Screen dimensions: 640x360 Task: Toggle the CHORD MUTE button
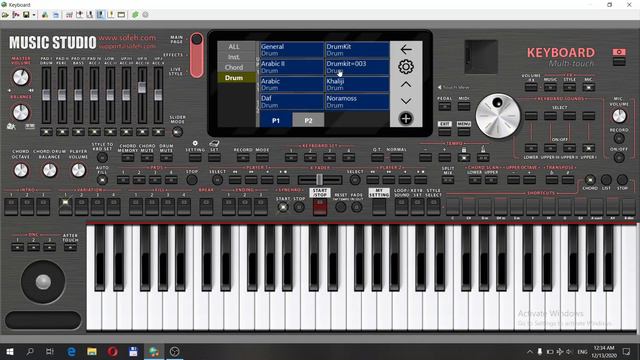pos(147,158)
